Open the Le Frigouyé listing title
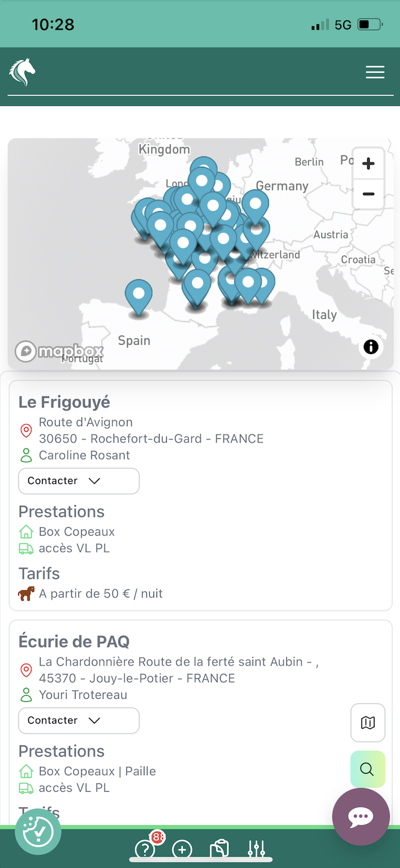 point(64,402)
